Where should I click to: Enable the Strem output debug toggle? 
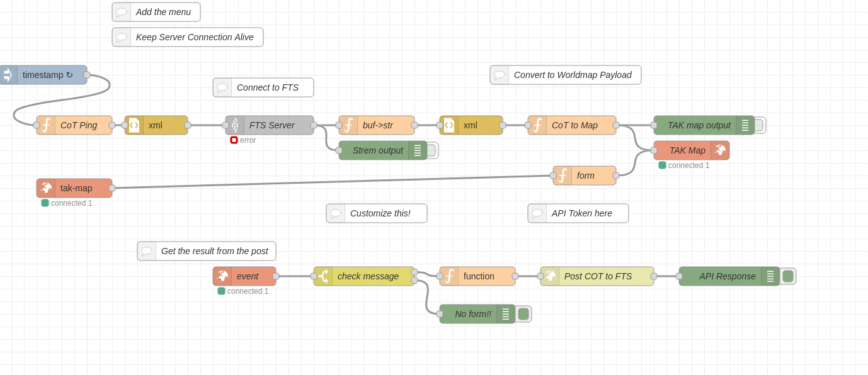430,150
